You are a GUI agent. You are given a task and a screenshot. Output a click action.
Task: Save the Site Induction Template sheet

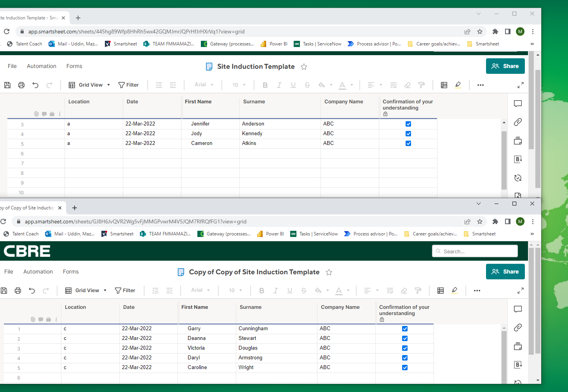(7, 85)
